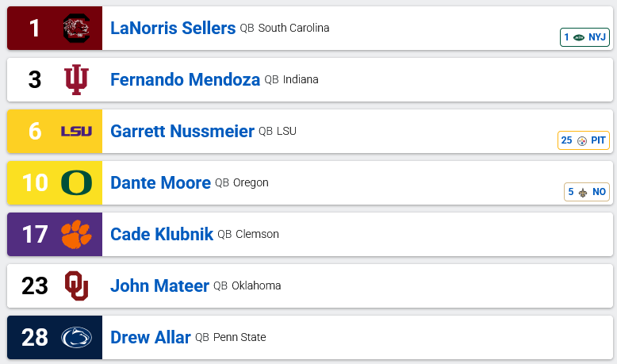Viewport: 617px width, 364px height.
Task: Click the rank number 17 tile
Action: point(34,235)
